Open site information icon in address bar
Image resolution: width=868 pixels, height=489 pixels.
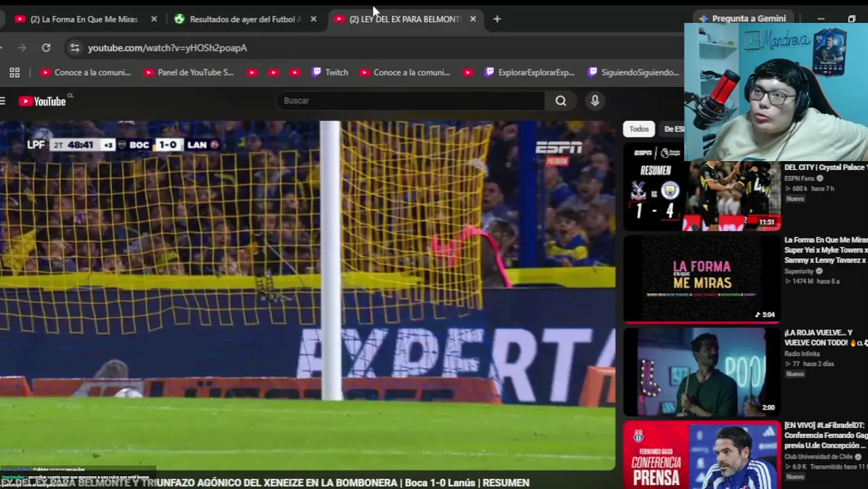click(75, 48)
